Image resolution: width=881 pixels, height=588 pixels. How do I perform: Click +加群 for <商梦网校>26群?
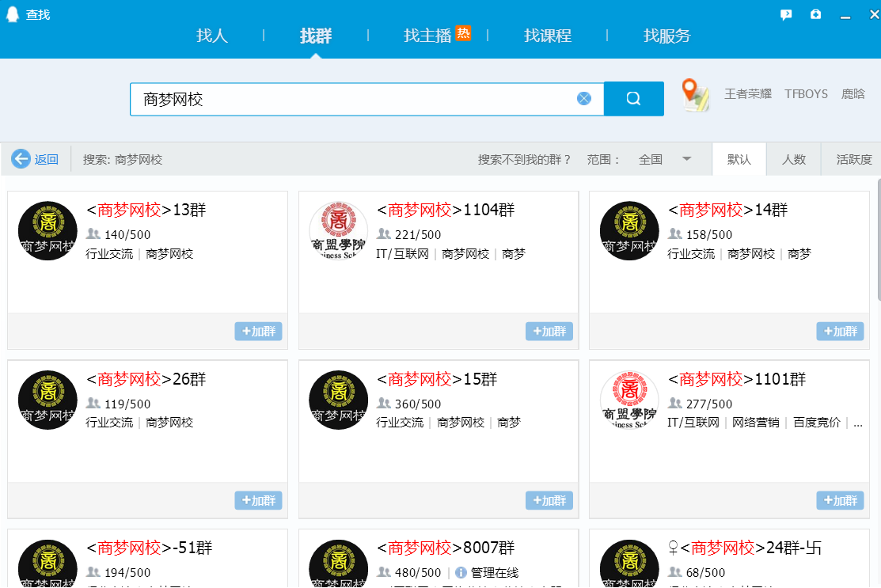[259, 500]
